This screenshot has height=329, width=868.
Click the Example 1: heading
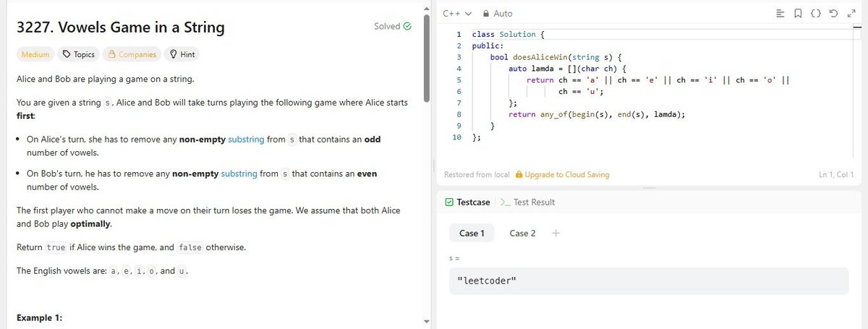[39, 318]
